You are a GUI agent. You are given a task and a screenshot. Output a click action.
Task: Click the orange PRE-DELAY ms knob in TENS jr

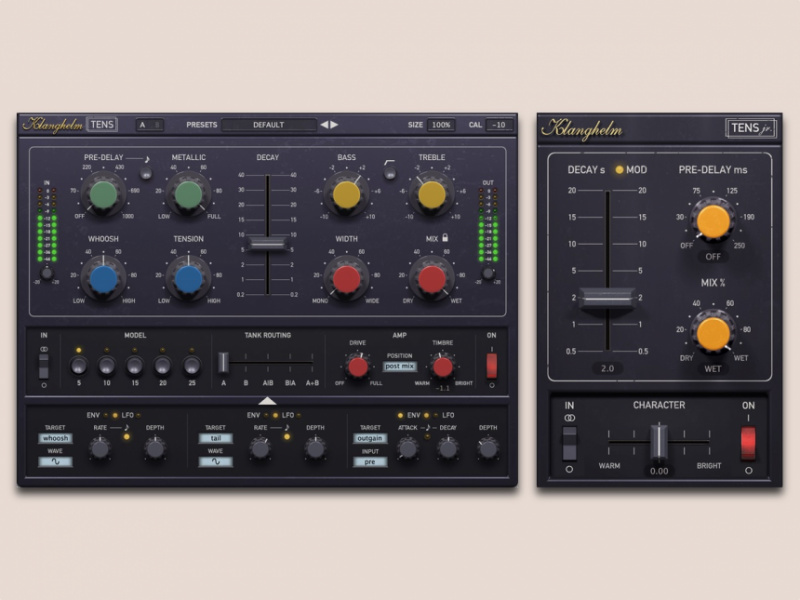coord(713,221)
